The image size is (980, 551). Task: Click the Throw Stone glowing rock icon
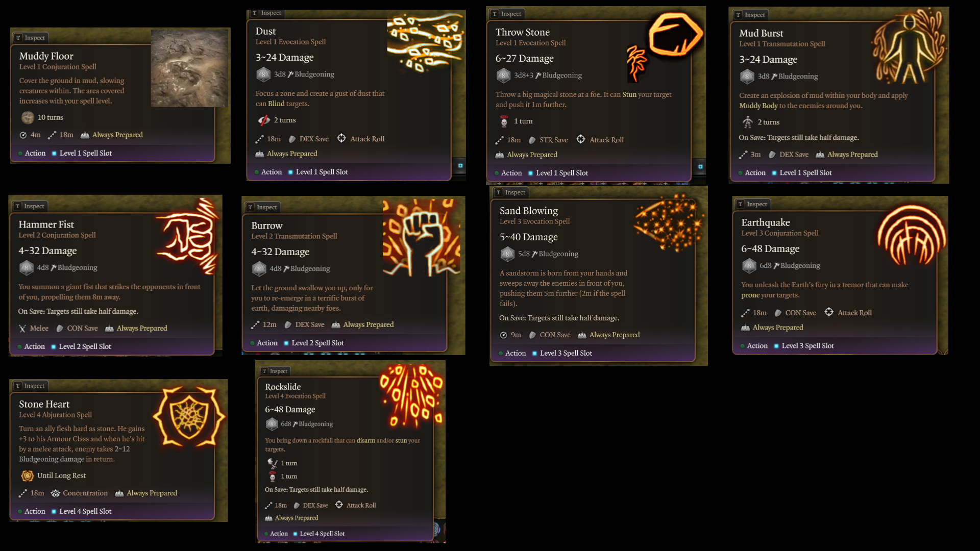(675, 34)
